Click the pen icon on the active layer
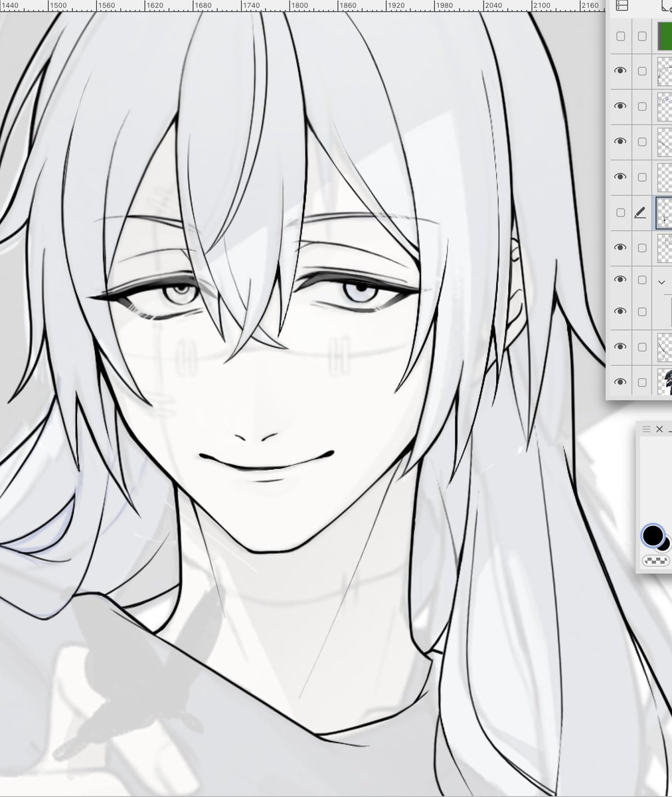 641,213
